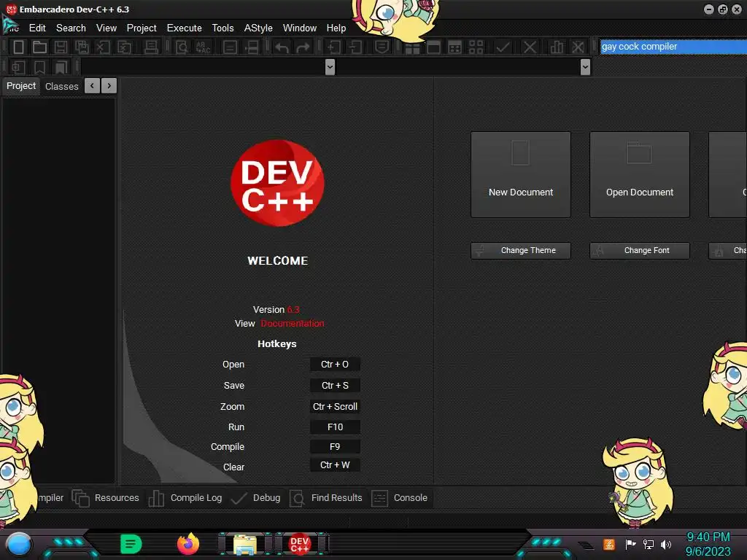This screenshot has height=560, width=747.
Task: Click the New Document tile
Action: [x=521, y=175]
